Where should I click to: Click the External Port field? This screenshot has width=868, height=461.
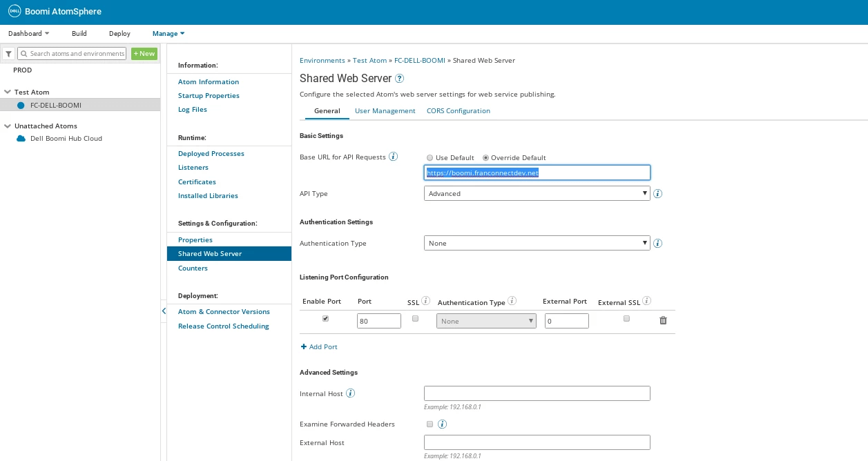click(x=567, y=321)
